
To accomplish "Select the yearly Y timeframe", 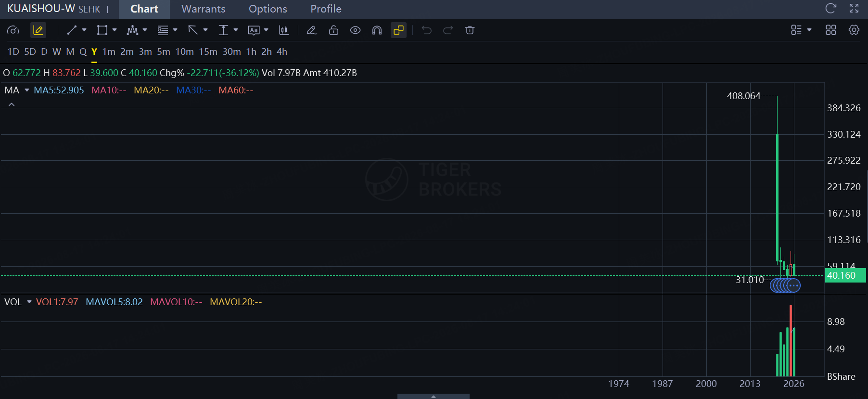I will (94, 51).
